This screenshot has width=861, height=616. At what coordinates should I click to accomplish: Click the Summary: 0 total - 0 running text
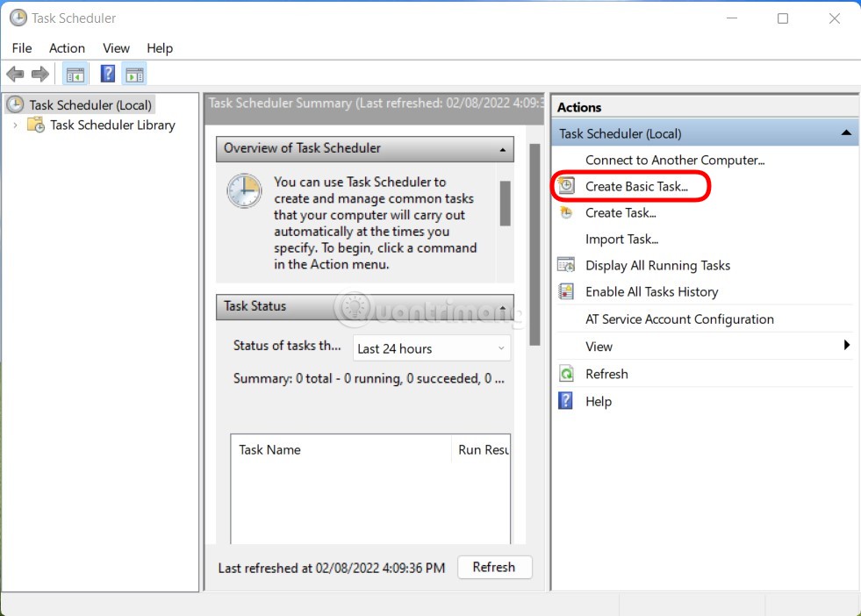pos(369,378)
